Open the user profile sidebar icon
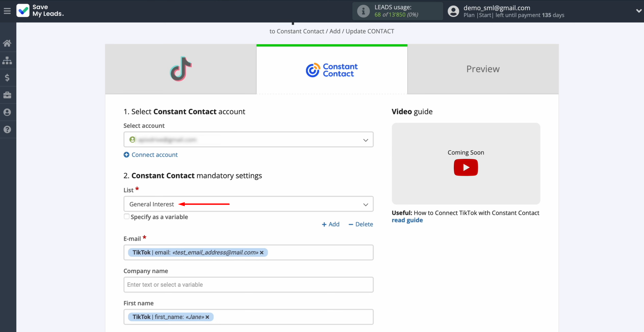This screenshot has height=332, width=644. click(x=7, y=112)
